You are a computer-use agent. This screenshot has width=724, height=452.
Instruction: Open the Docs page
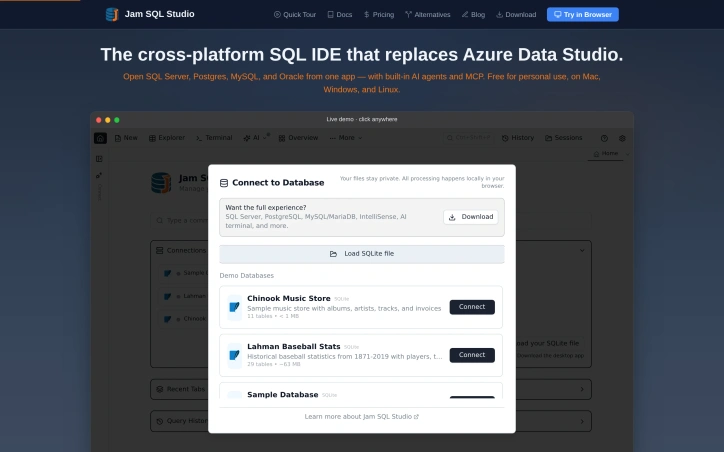pos(339,15)
